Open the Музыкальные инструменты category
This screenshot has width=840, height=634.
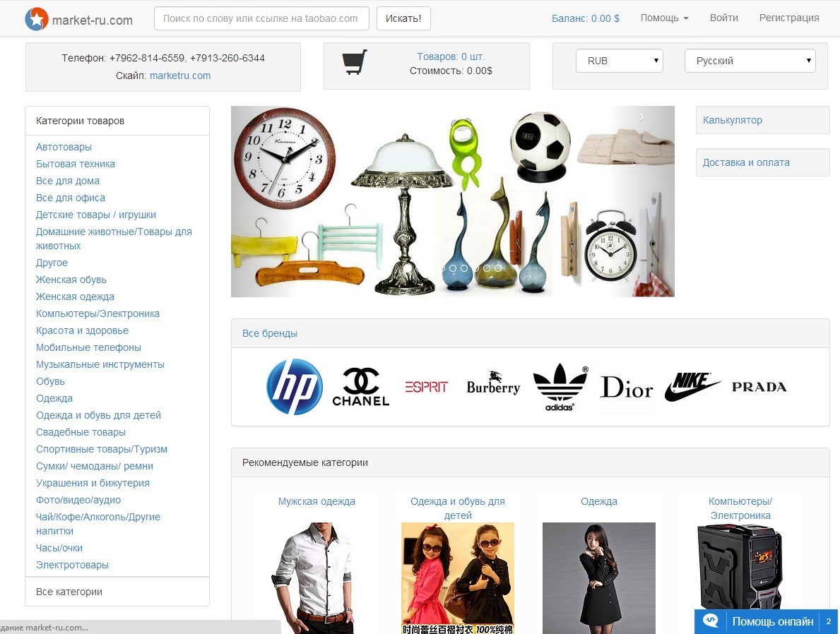(100, 365)
